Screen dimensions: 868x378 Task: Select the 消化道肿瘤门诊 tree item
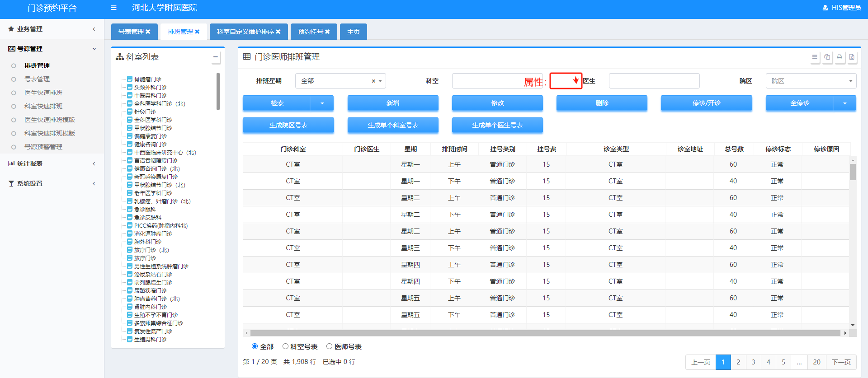tap(153, 233)
